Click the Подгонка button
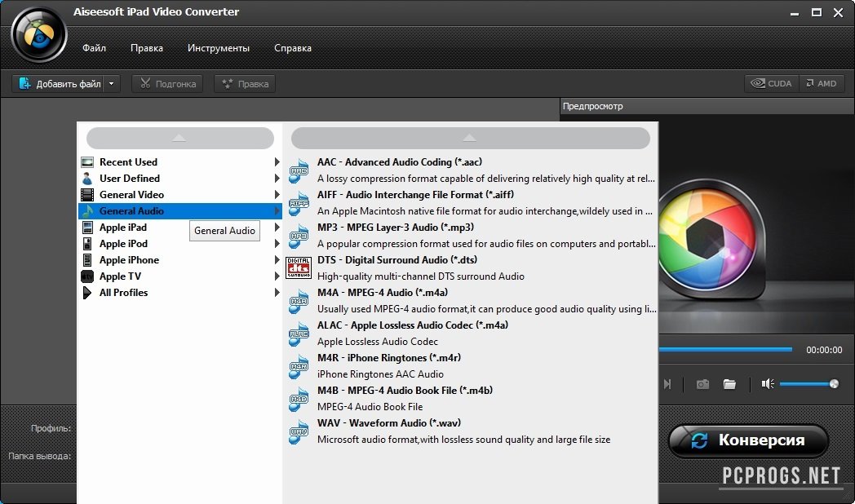This screenshot has height=504, width=855. [x=167, y=83]
